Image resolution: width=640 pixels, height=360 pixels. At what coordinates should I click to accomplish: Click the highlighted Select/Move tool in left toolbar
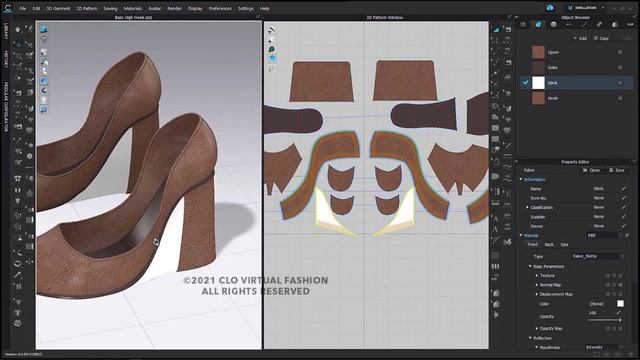tap(18, 44)
